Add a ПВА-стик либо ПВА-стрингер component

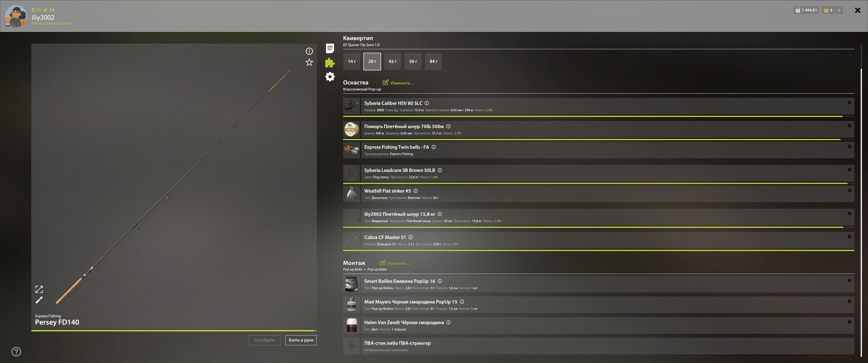point(351,346)
